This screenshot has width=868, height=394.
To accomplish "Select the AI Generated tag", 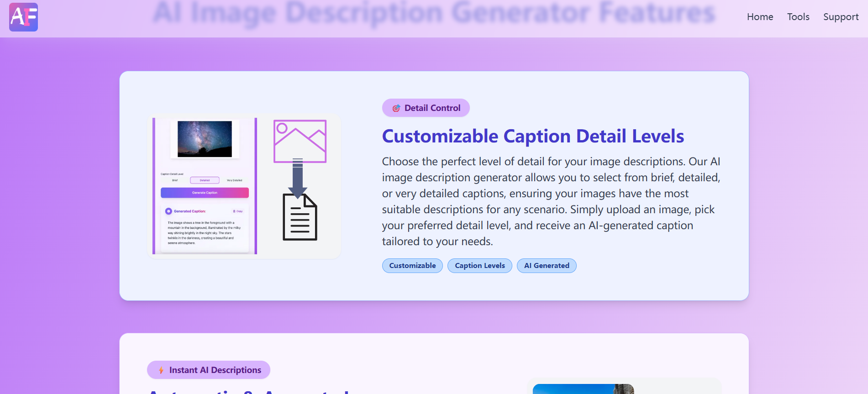I will 547,266.
